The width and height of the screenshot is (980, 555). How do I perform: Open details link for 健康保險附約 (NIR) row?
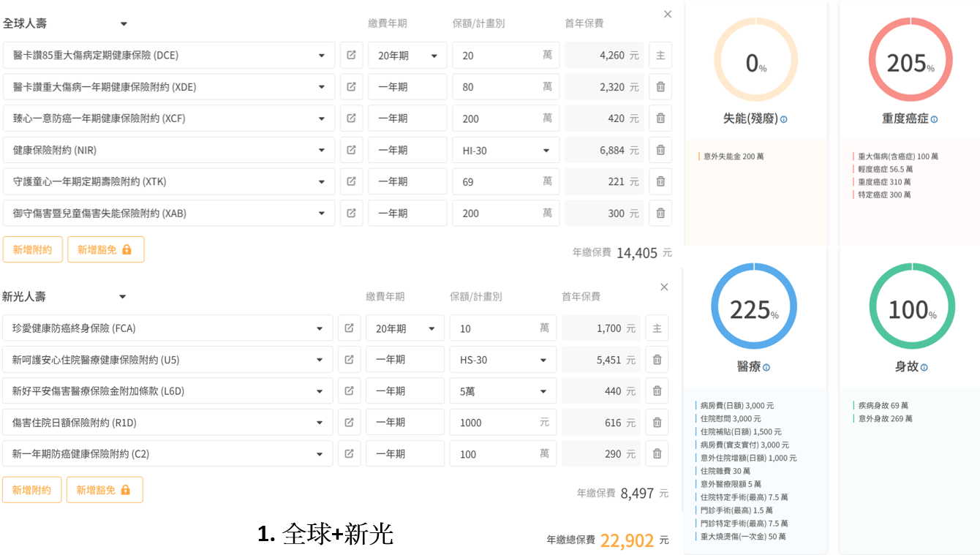(351, 150)
